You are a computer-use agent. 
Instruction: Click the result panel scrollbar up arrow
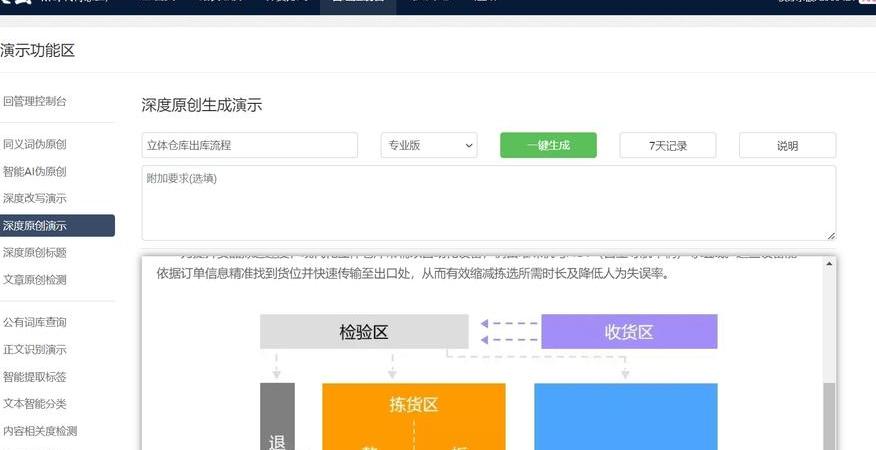coord(829,263)
